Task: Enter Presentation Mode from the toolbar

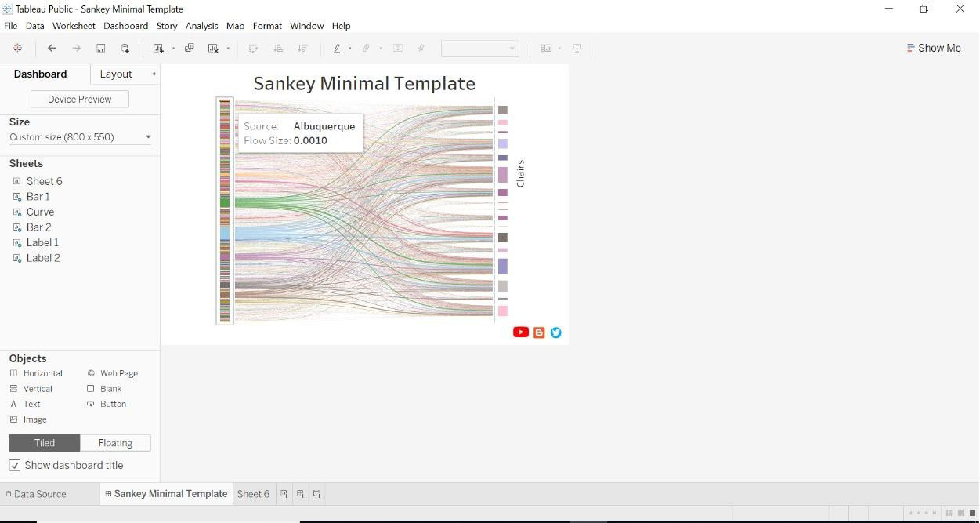Action: 577,48
